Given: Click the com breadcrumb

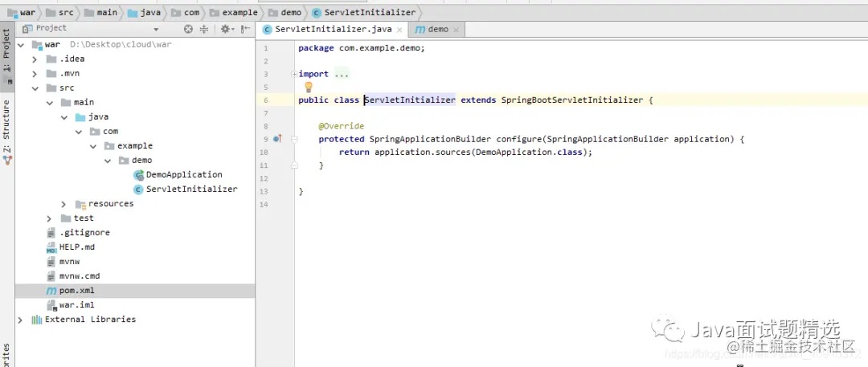Looking at the screenshot, I should click(186, 12).
